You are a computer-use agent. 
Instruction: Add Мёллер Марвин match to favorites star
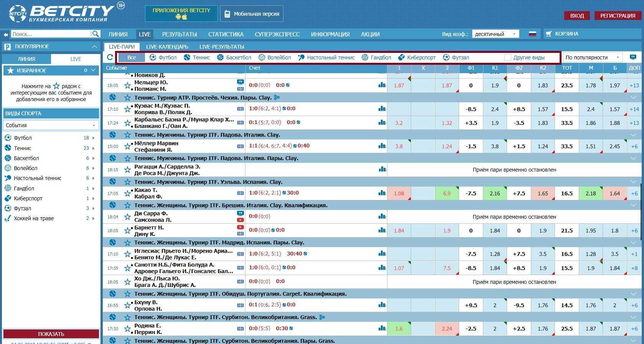click(x=128, y=147)
